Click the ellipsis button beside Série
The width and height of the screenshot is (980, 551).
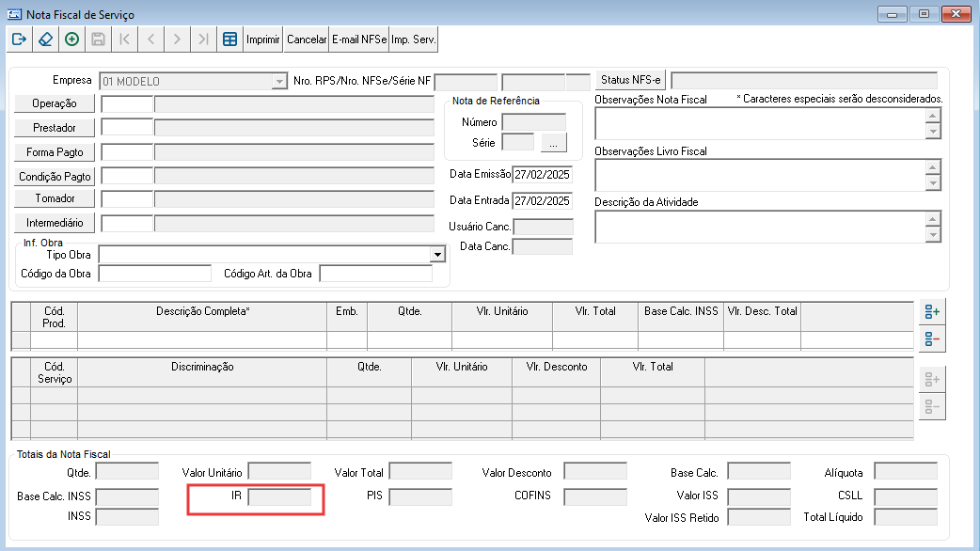click(554, 142)
